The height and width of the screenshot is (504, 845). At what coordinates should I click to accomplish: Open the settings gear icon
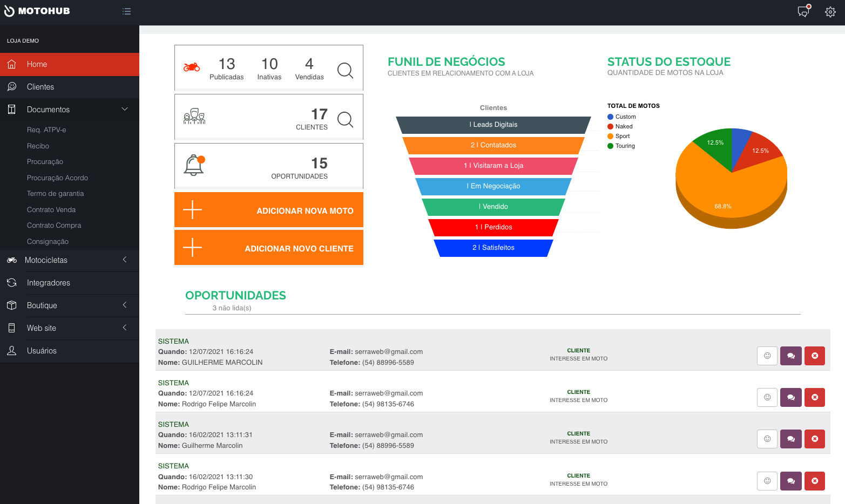pos(830,12)
